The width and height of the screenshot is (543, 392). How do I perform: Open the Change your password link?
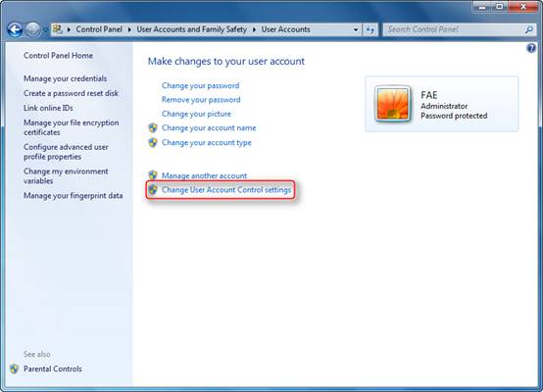pos(201,85)
